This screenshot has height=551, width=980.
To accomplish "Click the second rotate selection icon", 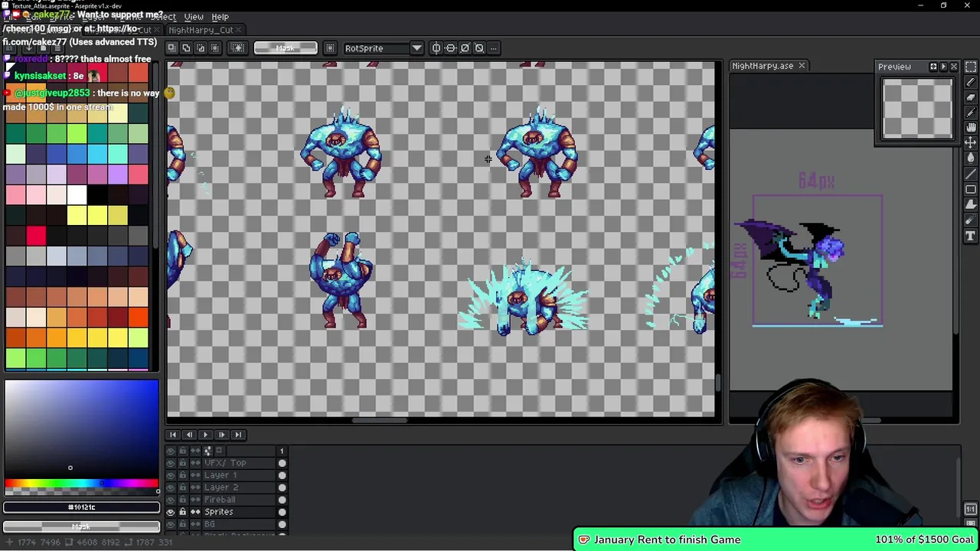I will tap(479, 47).
